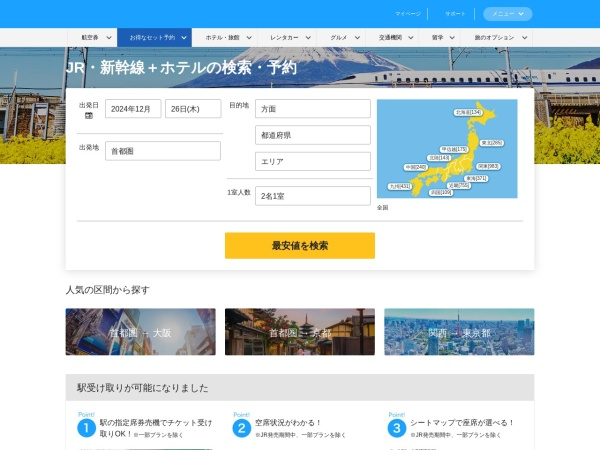Click the シートマップで座席が選べる！ point text
The width and height of the screenshot is (600, 450).
coord(462,422)
